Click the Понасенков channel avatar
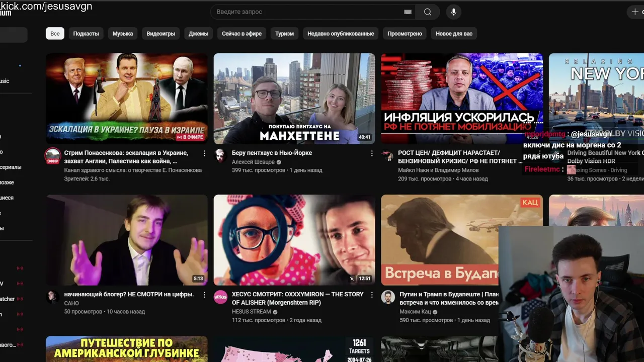The height and width of the screenshot is (362, 644). 53,156
